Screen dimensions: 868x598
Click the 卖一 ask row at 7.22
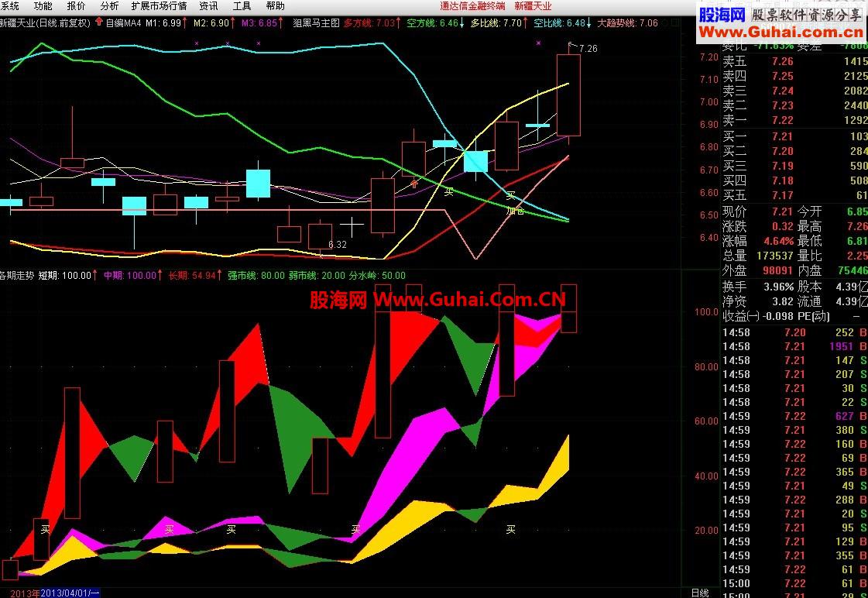point(794,120)
